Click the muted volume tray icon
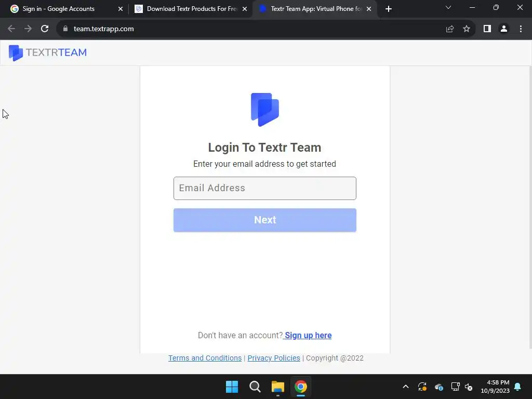 [469, 387]
